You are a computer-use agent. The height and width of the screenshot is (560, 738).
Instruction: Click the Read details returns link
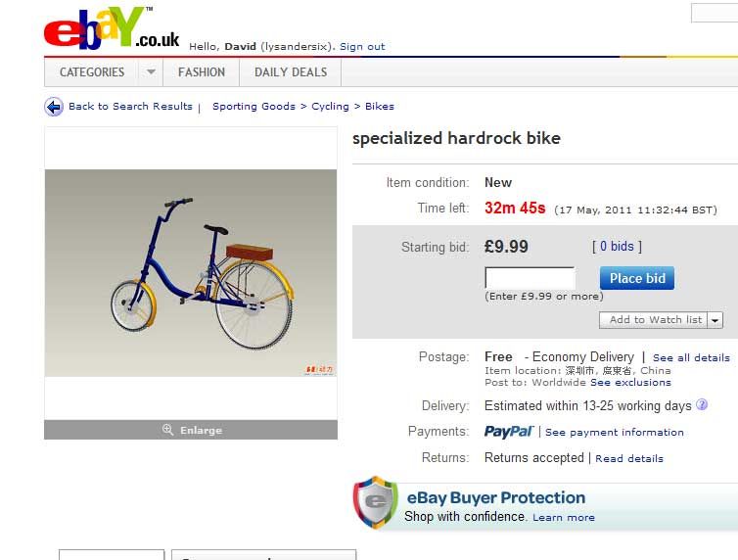(x=629, y=458)
